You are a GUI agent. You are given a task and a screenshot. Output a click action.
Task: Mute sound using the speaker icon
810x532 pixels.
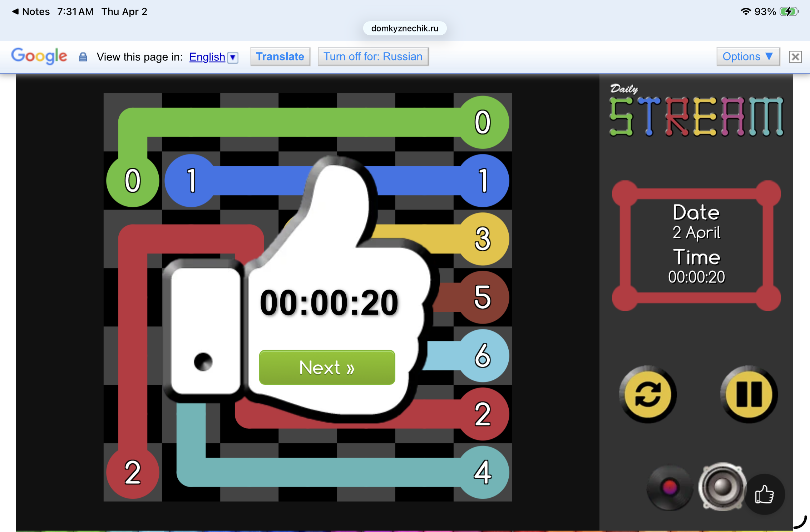[722, 486]
